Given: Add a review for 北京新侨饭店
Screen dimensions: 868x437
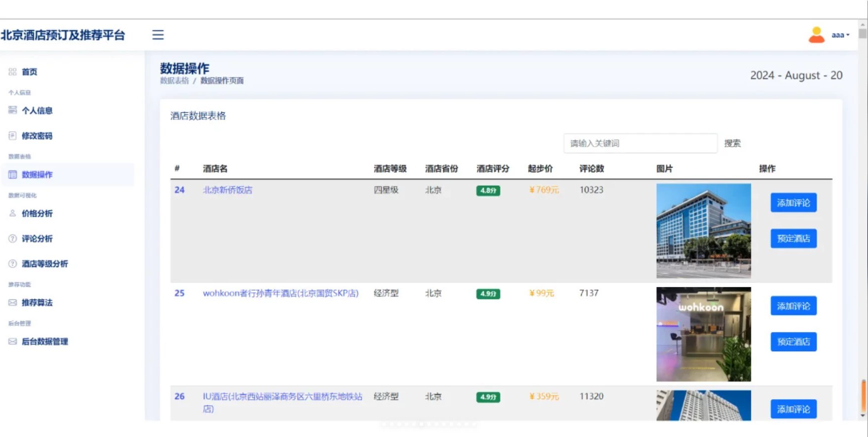Looking at the screenshot, I should click(794, 203).
